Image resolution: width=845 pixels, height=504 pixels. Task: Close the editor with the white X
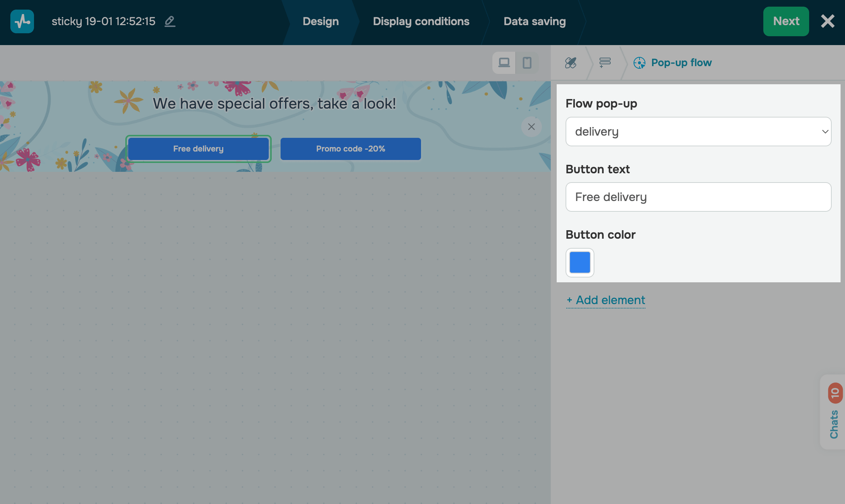[828, 21]
